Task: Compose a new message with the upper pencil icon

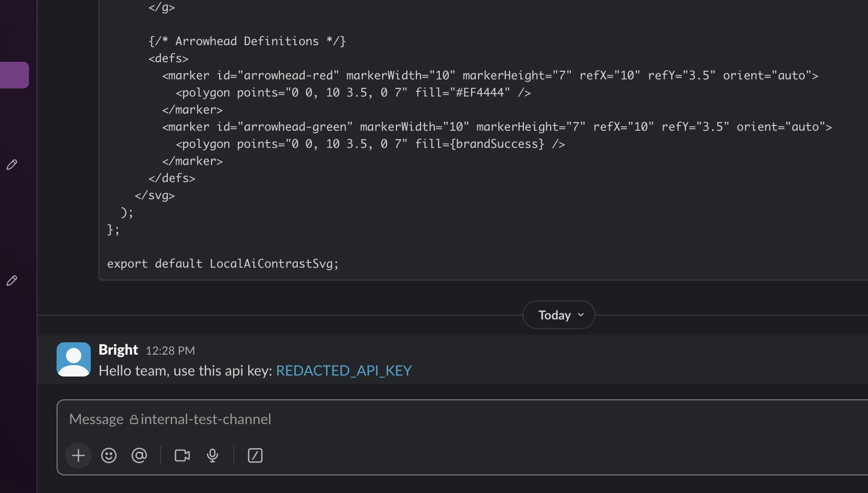Action: pyautogui.click(x=12, y=165)
